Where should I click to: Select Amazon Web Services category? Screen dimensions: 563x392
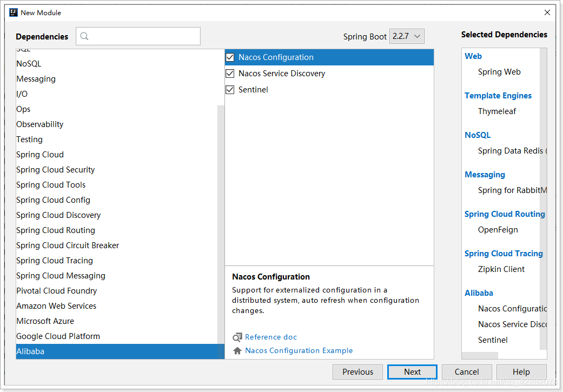[x=117, y=306]
